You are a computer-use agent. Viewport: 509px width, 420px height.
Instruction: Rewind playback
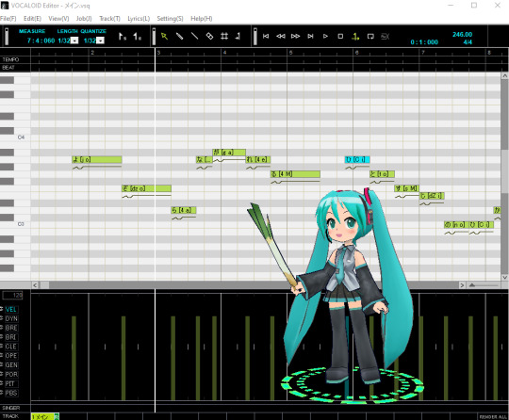tap(281, 37)
